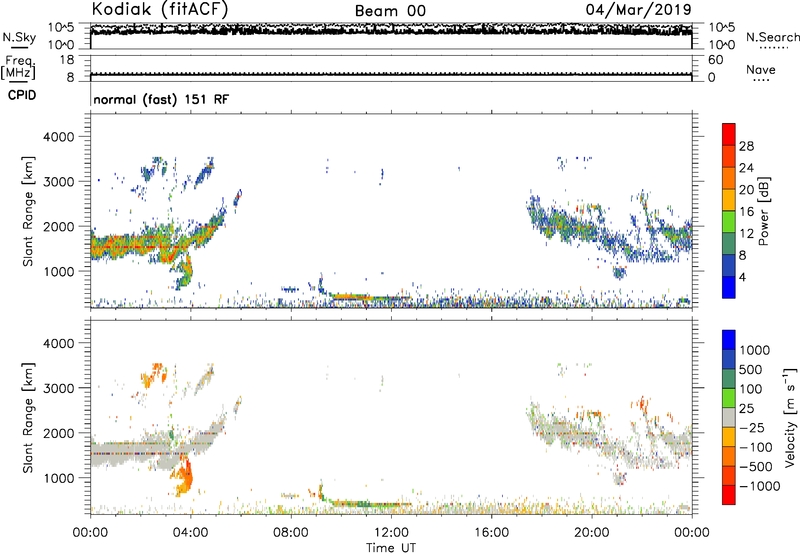
Task: Click the 'normal (fast) 151 RF' text
Action: (x=161, y=99)
